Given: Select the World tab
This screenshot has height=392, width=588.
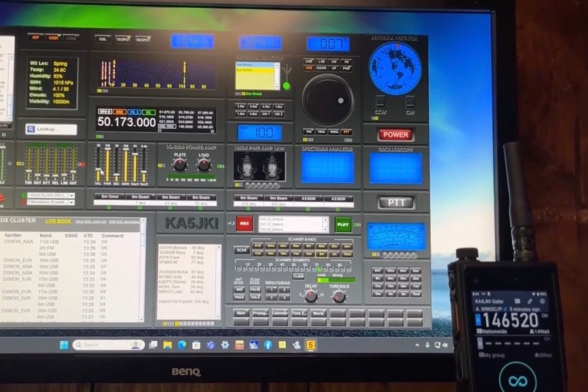Looking at the screenshot, I should coord(319,313).
